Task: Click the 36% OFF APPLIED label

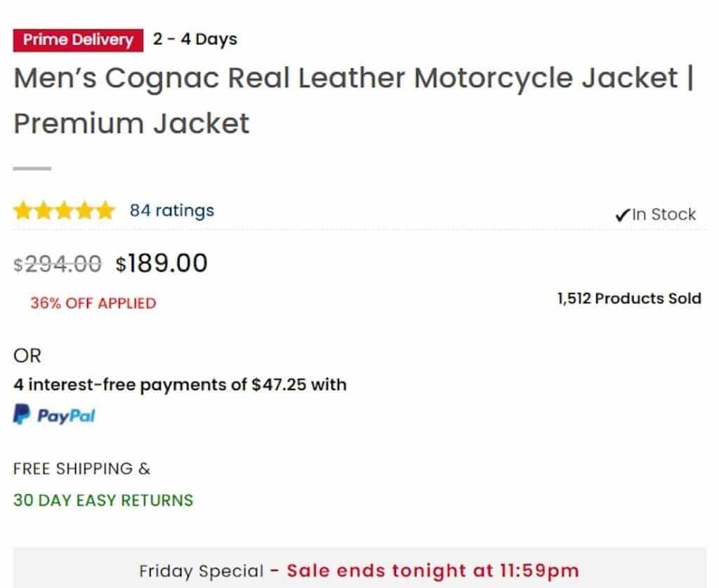Action: click(93, 303)
